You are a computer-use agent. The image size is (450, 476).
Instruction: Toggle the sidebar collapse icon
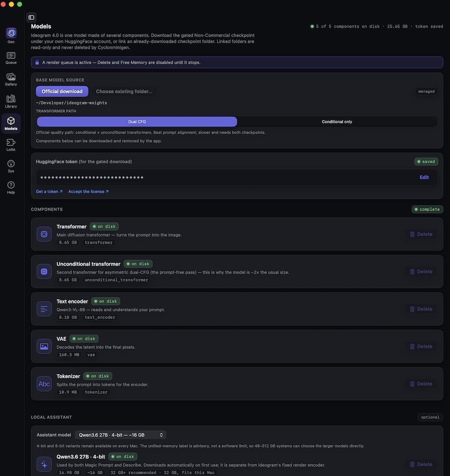tap(31, 17)
